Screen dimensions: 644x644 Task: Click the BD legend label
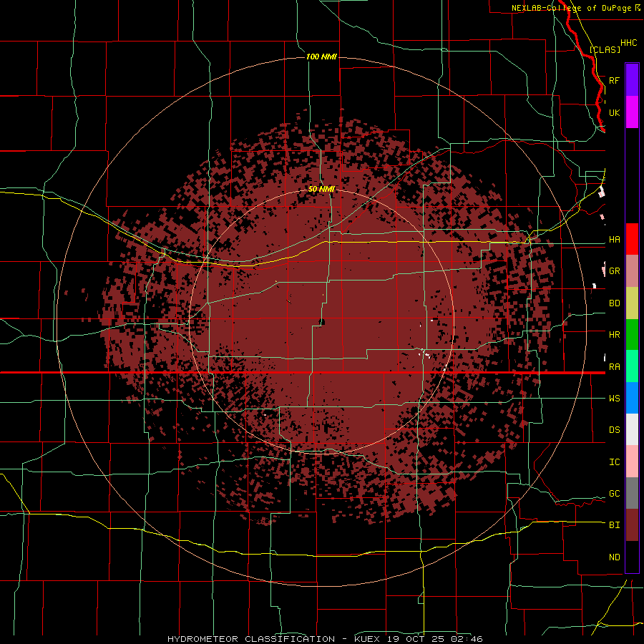614,303
